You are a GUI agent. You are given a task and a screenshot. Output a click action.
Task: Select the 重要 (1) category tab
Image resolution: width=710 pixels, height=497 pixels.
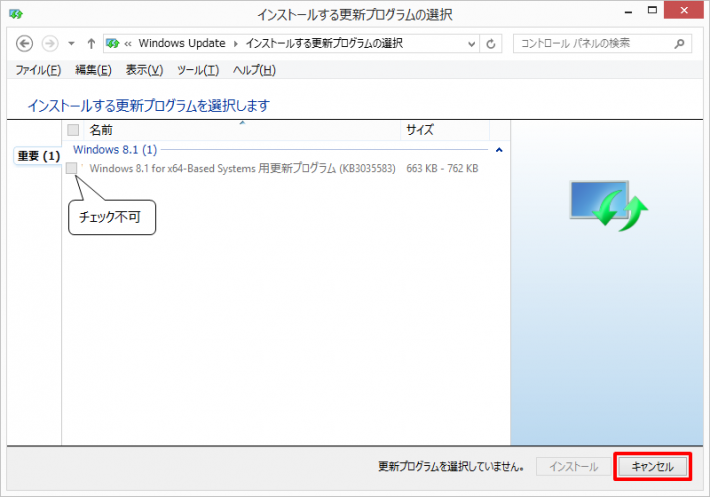click(38, 156)
